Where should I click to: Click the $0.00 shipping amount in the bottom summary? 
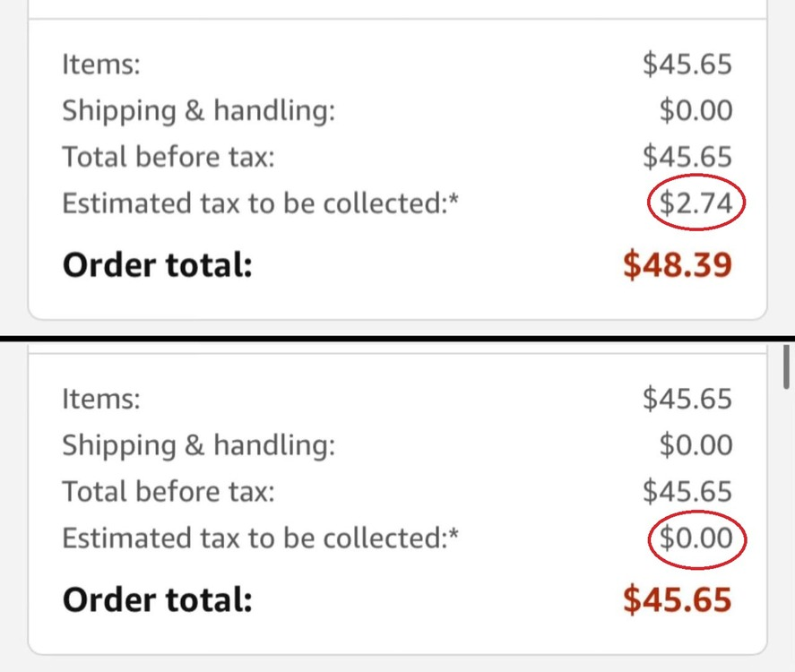tap(696, 445)
